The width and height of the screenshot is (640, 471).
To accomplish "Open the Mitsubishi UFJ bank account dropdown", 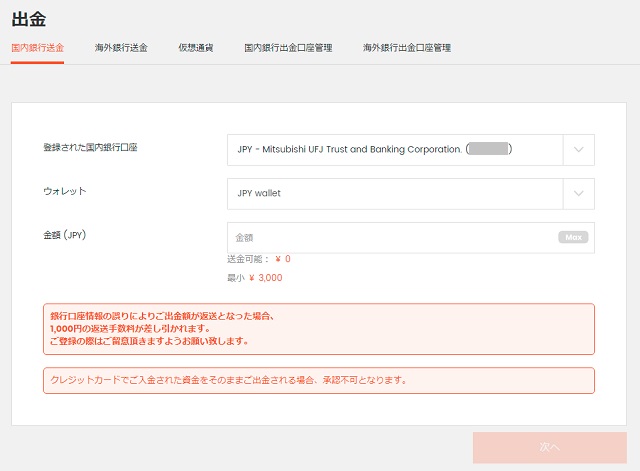I will pos(395,150).
